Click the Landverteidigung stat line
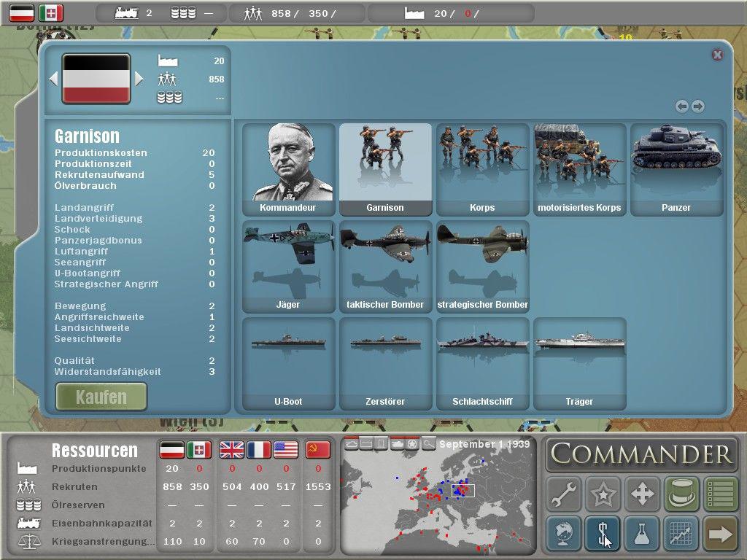747x560 pixels. [134, 219]
